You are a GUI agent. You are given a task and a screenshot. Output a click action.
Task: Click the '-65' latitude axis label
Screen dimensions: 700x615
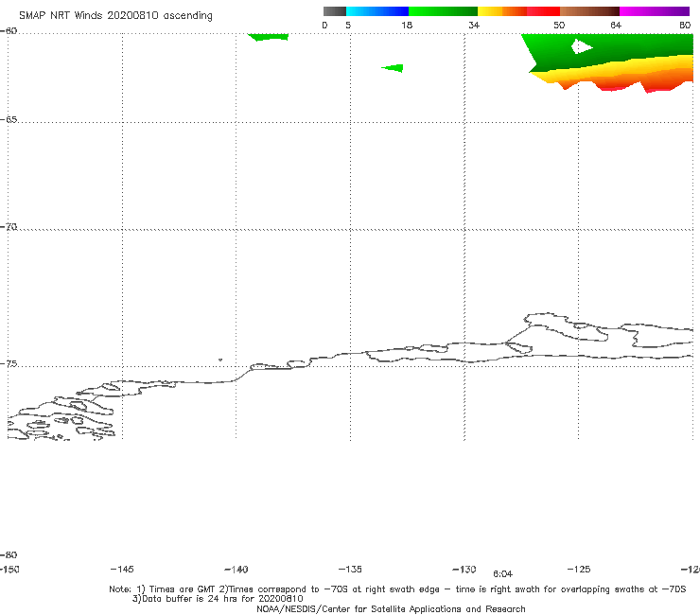coord(9,120)
